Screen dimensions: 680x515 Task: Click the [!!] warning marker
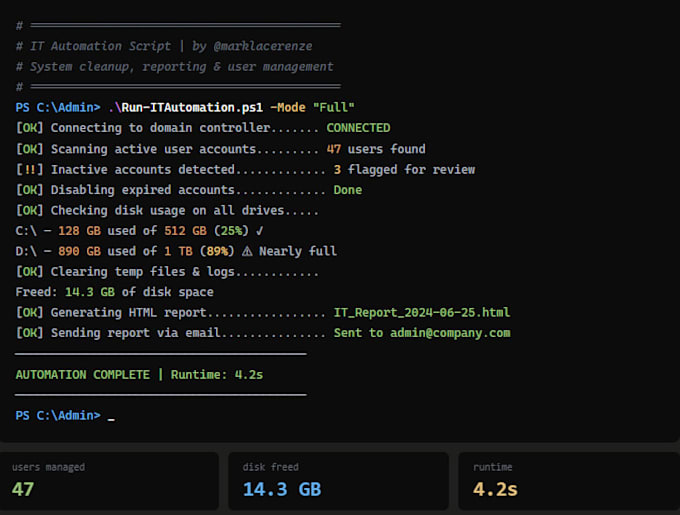coord(29,169)
